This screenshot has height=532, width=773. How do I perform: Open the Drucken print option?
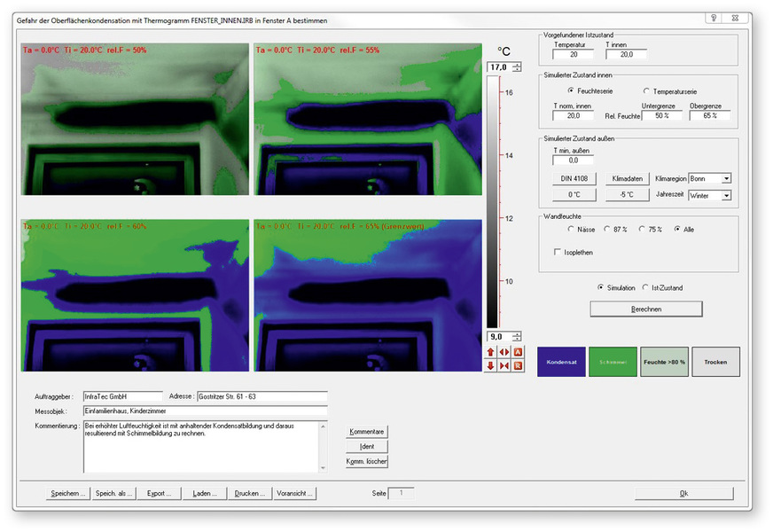point(249,493)
